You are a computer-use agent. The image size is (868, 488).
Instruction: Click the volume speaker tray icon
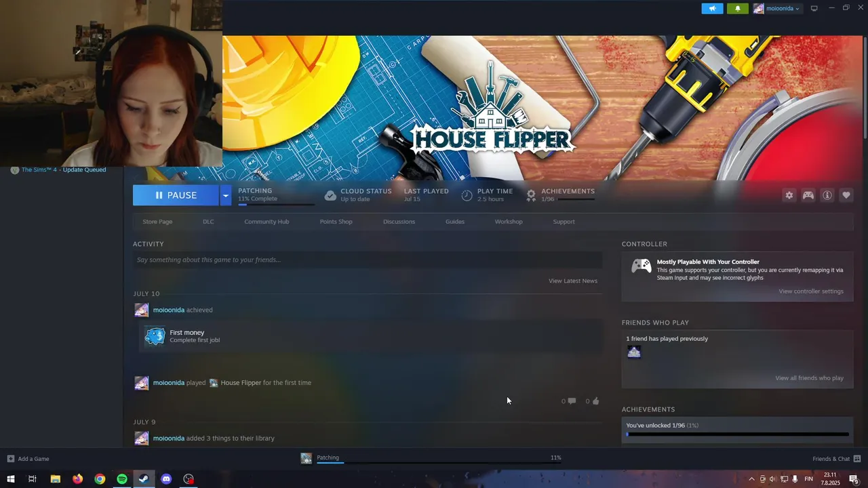772,479
